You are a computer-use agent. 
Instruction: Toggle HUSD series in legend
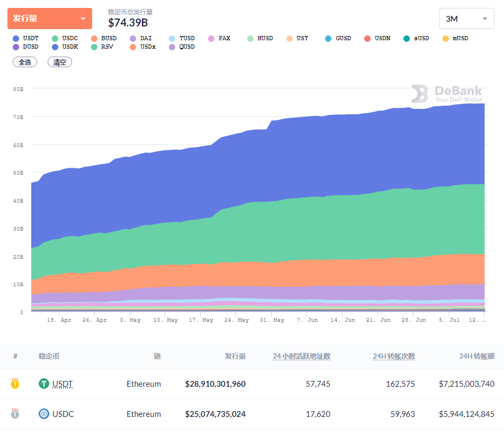260,38
